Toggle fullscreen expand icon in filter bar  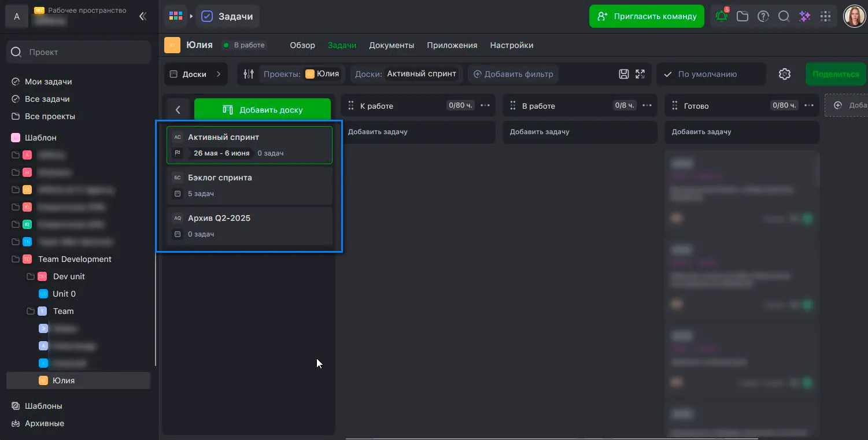coord(640,74)
